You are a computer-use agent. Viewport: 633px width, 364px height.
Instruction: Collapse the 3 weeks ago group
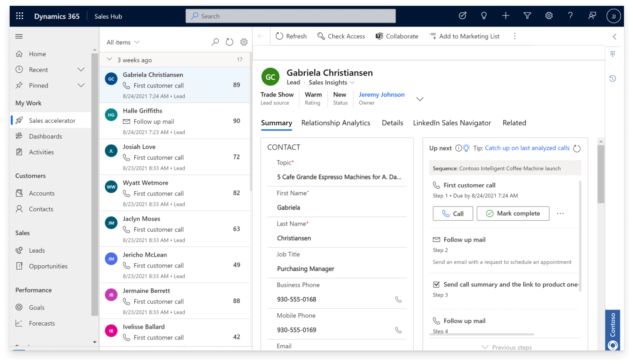(x=109, y=59)
